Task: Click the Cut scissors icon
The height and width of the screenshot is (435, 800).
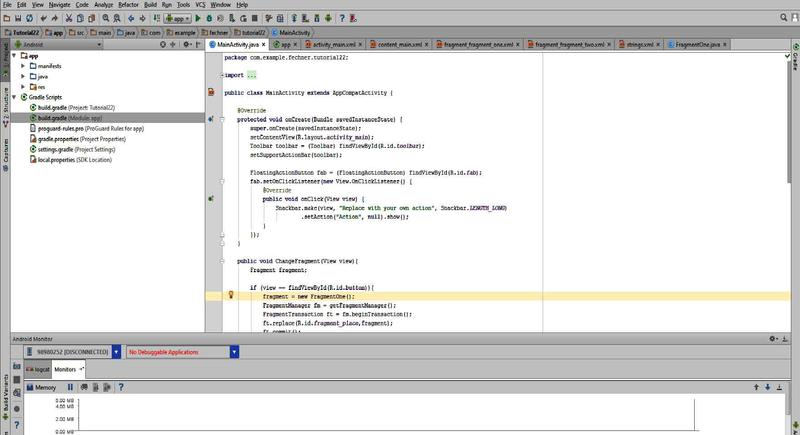Action: point(69,18)
